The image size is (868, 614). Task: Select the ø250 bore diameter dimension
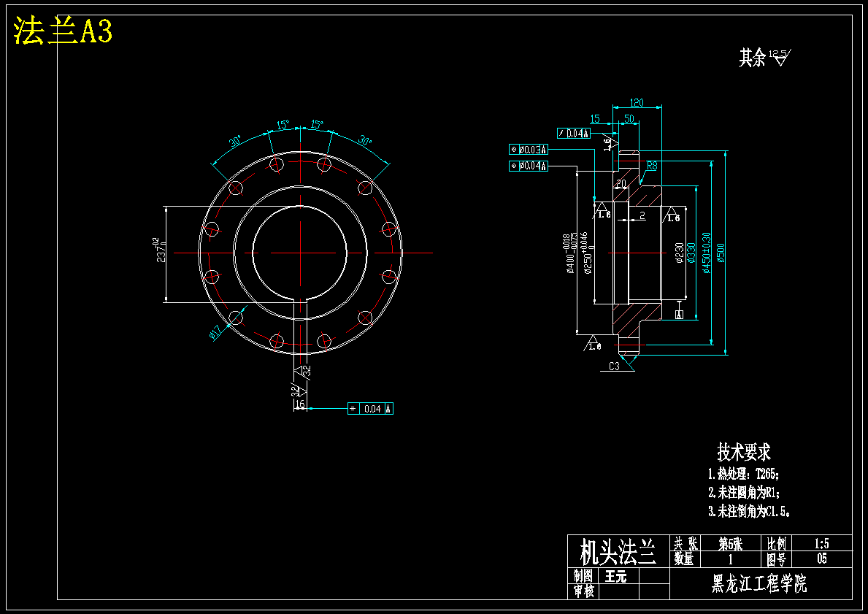click(587, 253)
